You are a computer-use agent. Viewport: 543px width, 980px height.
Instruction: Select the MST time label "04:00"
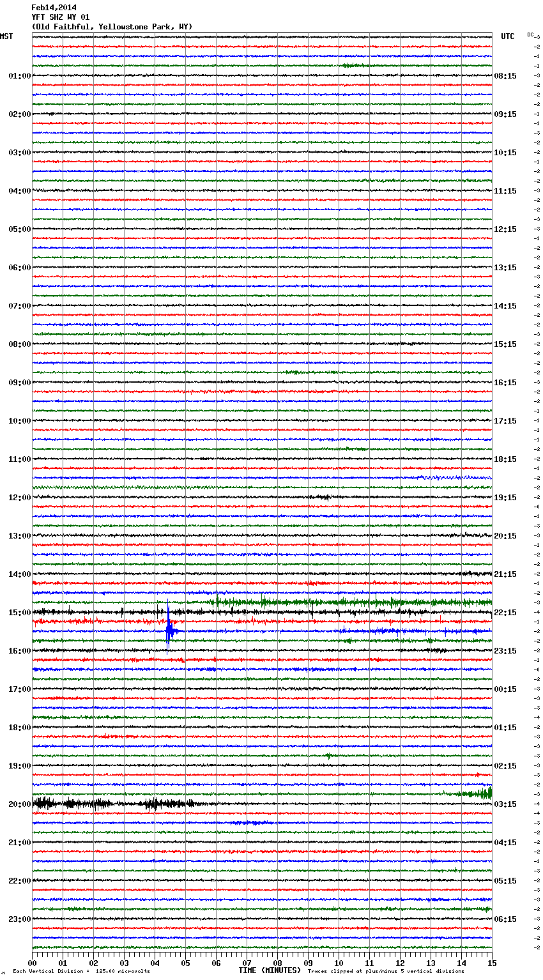click(19, 191)
